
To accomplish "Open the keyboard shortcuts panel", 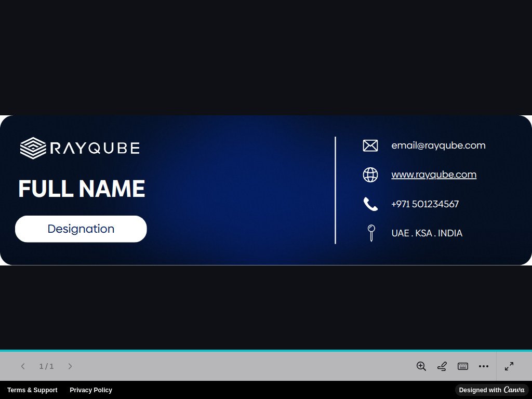I will [462, 366].
